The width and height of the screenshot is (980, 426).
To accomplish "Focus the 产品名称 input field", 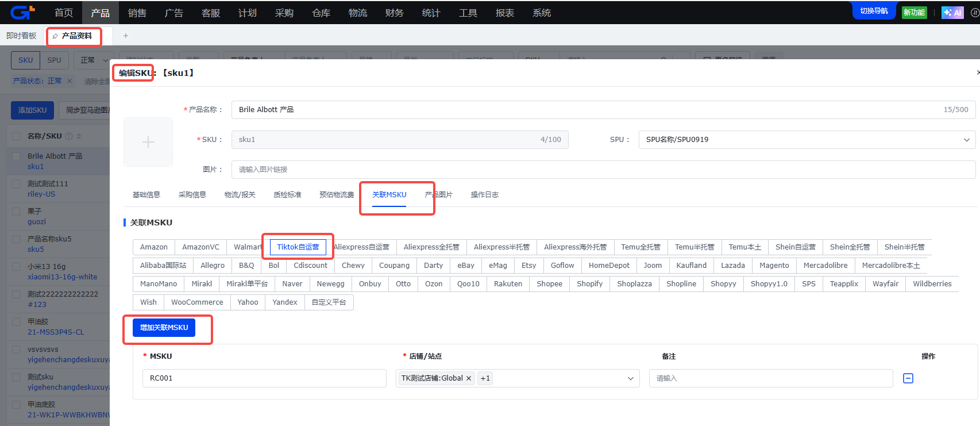I will click(x=603, y=110).
